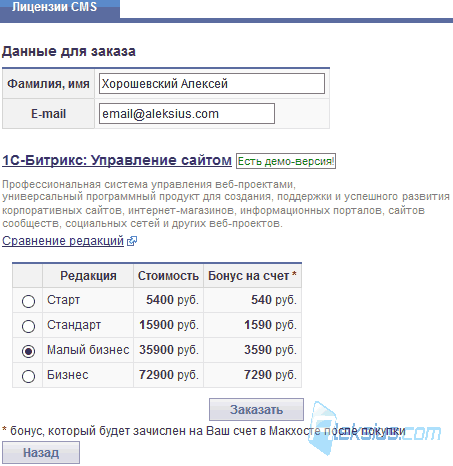Viewport: 453px width, 466px height.
Task: Click the 15900 руб. price cell
Action: [168, 325]
